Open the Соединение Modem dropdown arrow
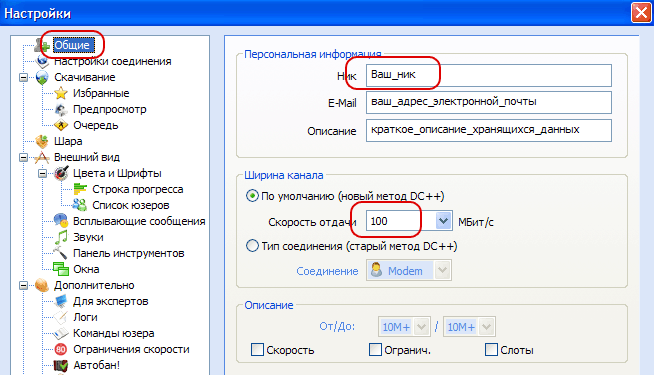Screen dimensions: 654x375 pyautogui.click(x=442, y=270)
